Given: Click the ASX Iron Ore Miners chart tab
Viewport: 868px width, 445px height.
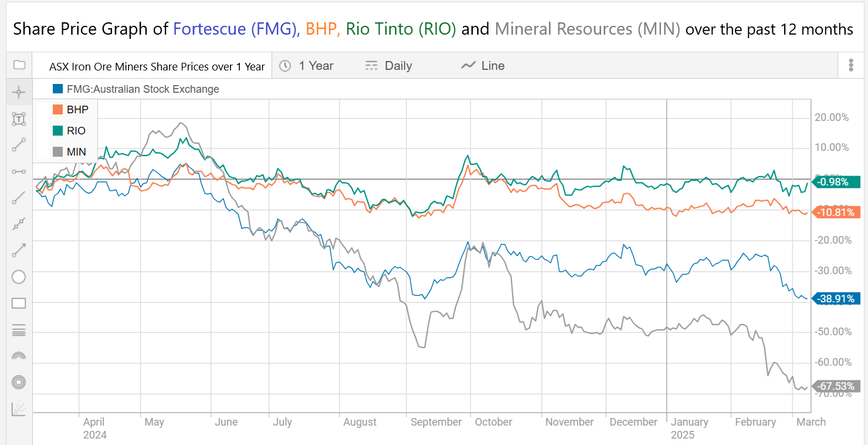Looking at the screenshot, I should point(157,66).
